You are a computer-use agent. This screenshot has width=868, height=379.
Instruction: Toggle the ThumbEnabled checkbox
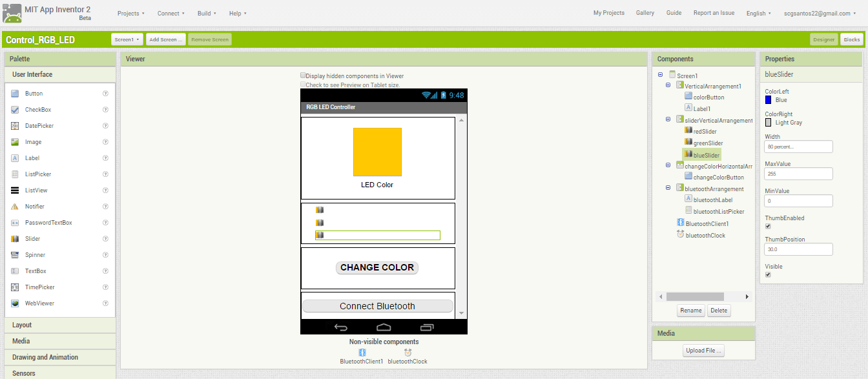point(768,227)
